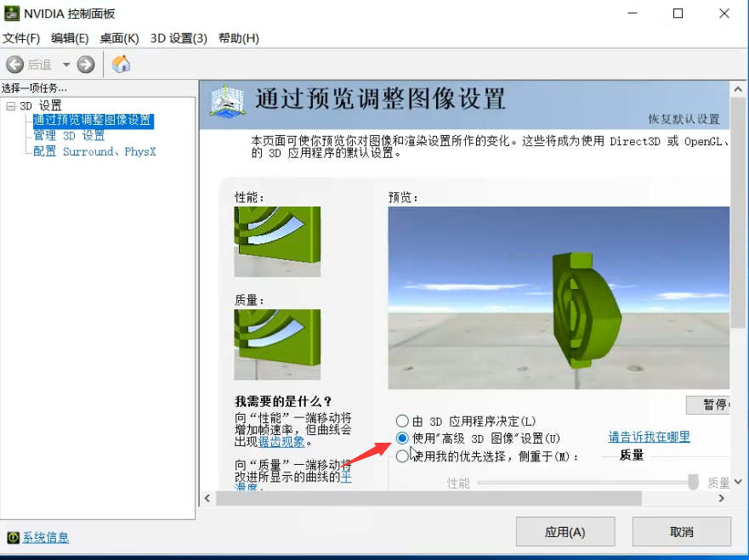Image resolution: width=749 pixels, height=560 pixels.
Task: Open the 帮助(H) menu
Action: point(238,38)
